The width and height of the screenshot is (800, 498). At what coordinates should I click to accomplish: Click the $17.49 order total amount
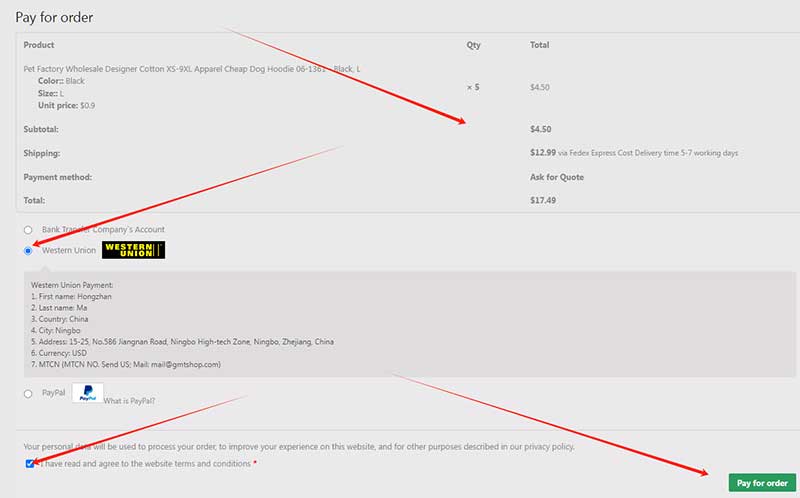coord(543,200)
